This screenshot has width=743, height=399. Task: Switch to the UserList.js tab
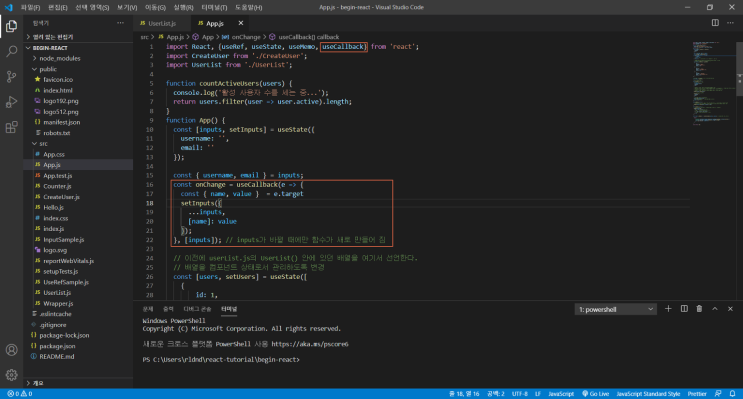pyautogui.click(x=162, y=23)
